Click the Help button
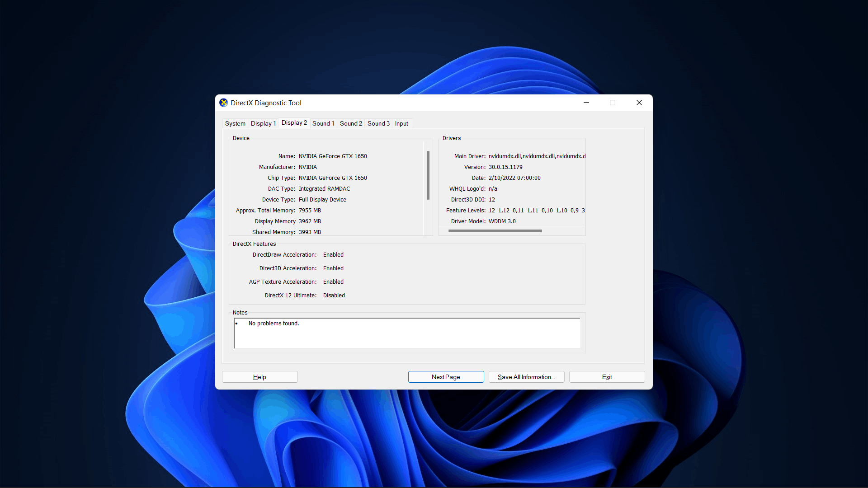The width and height of the screenshot is (868, 488). (260, 376)
